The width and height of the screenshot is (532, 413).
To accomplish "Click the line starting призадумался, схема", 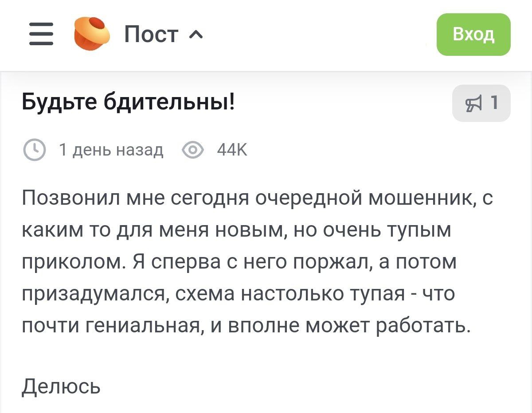I will coord(238,294).
